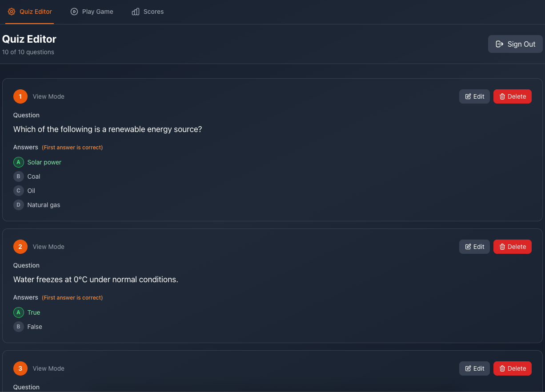
Task: Click trash icon on question 2 Delete
Action: tap(502, 247)
